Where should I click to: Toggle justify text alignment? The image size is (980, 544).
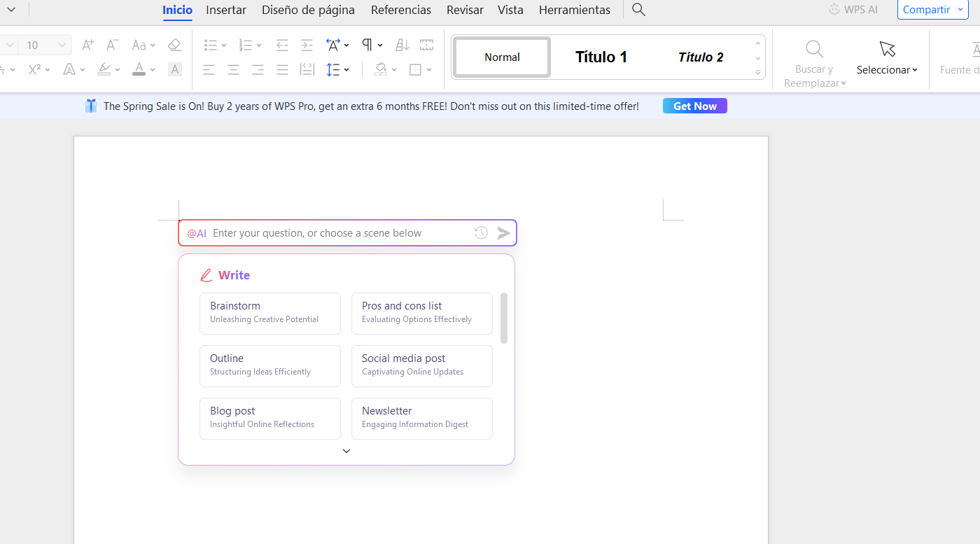(x=282, y=69)
